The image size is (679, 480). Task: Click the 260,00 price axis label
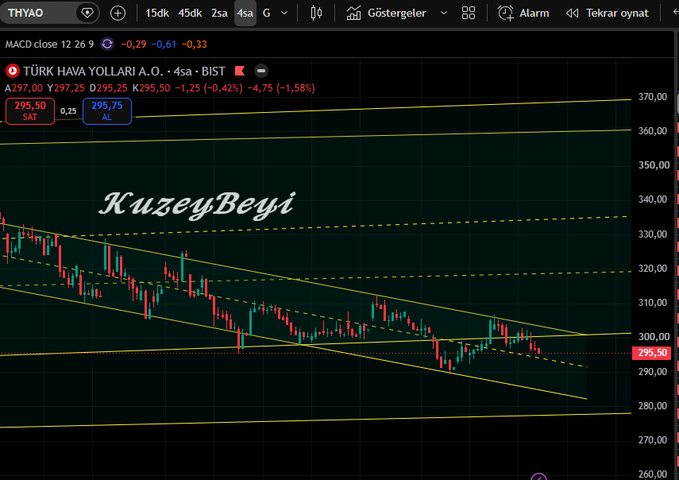(x=653, y=474)
